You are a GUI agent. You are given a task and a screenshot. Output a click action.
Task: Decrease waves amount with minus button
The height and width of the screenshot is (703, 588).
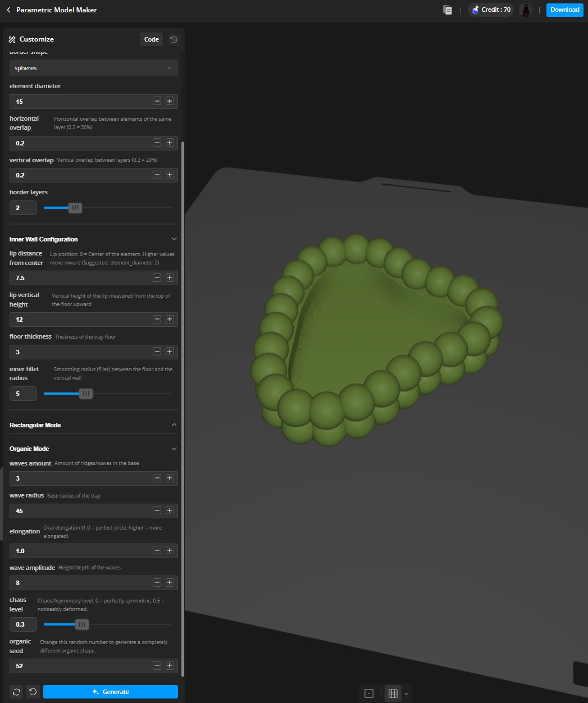[157, 478]
